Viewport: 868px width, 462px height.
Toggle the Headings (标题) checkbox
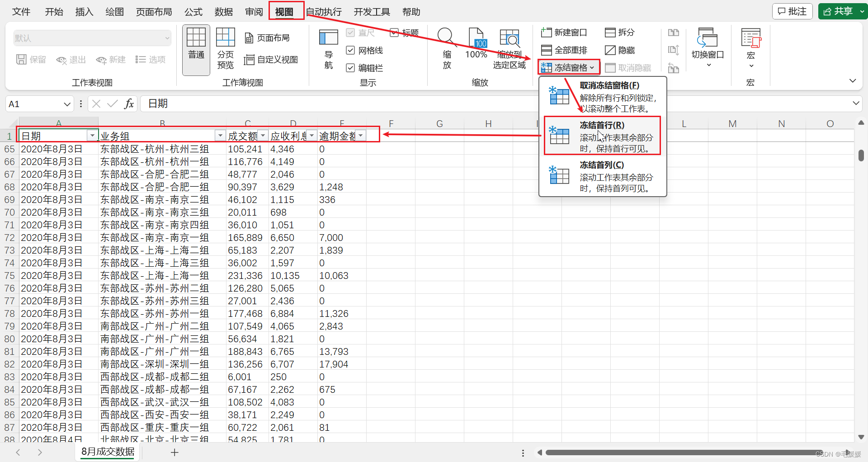point(394,33)
